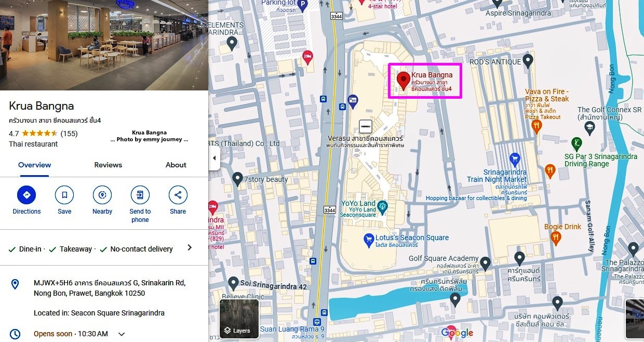Click Vava on Fire restaurant pin
This screenshot has height=342, width=644.
[537, 127]
